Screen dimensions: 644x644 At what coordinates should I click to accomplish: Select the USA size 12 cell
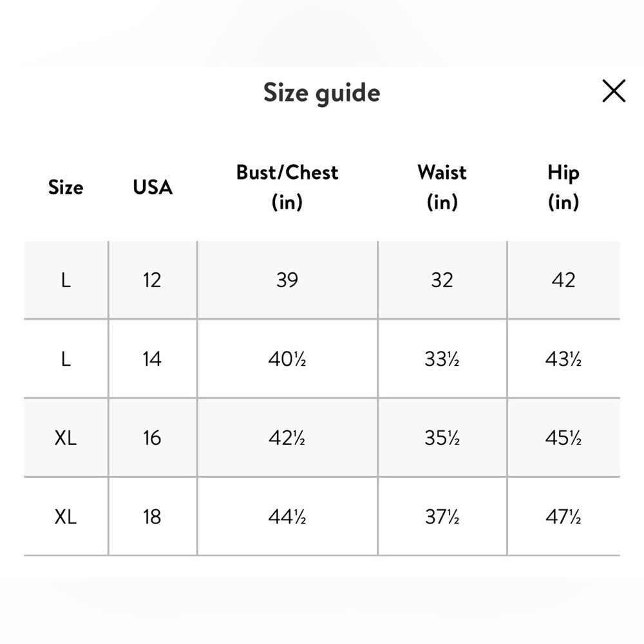[x=153, y=280]
